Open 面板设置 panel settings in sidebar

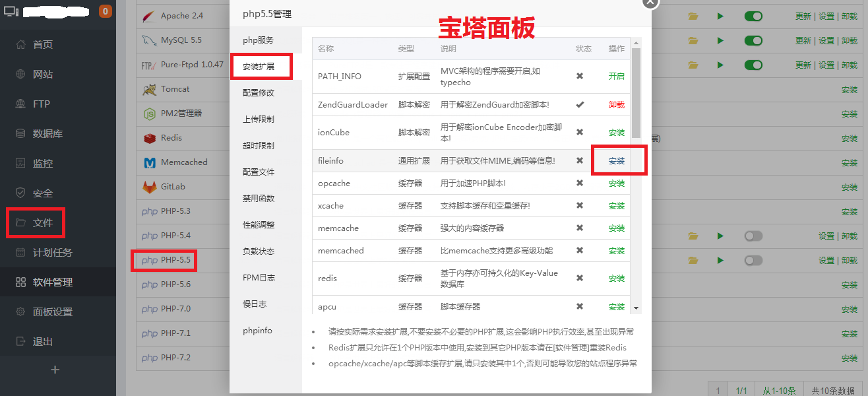[x=53, y=312]
